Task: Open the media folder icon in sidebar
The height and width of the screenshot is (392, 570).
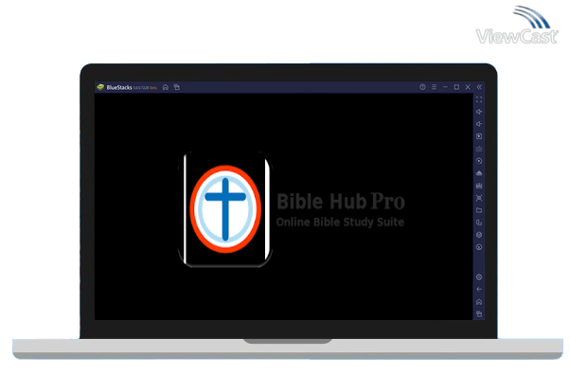Action: (x=479, y=210)
